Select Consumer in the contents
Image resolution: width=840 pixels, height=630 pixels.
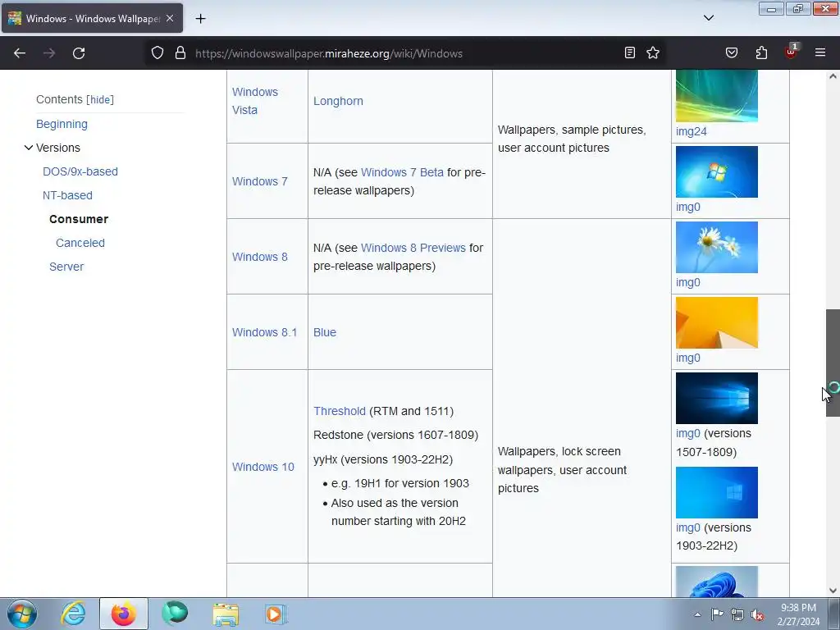pyautogui.click(x=79, y=219)
